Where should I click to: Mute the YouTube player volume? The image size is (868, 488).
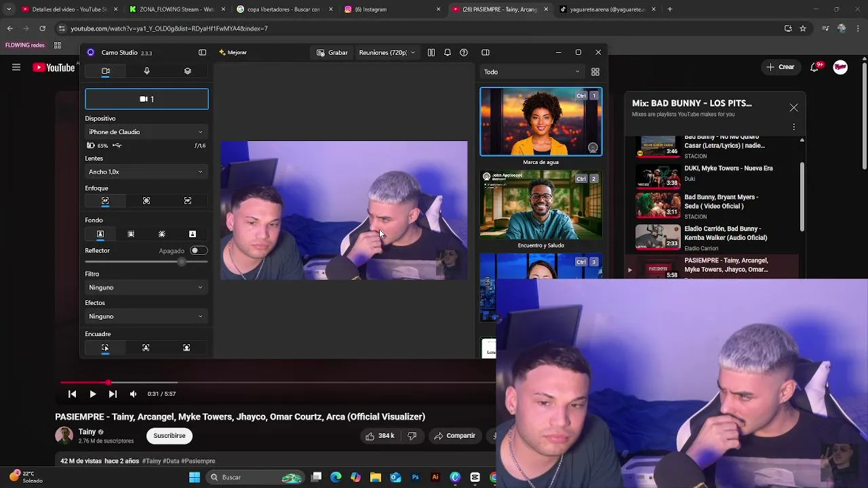[133, 394]
